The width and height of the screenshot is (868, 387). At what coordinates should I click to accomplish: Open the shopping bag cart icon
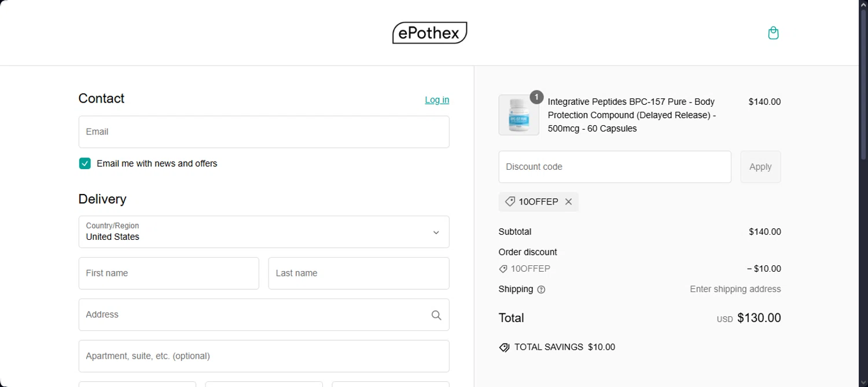tap(773, 33)
